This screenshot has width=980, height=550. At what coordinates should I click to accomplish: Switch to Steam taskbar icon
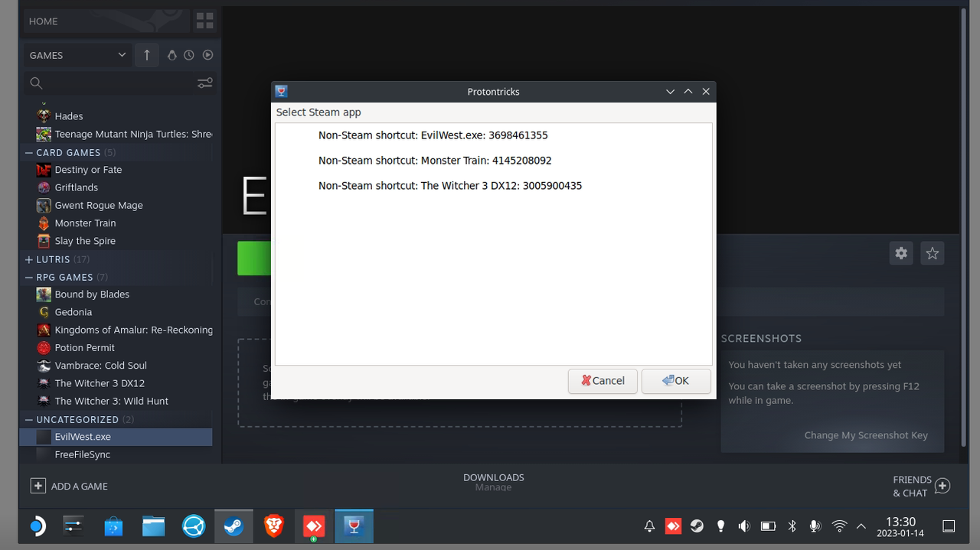pos(234,526)
